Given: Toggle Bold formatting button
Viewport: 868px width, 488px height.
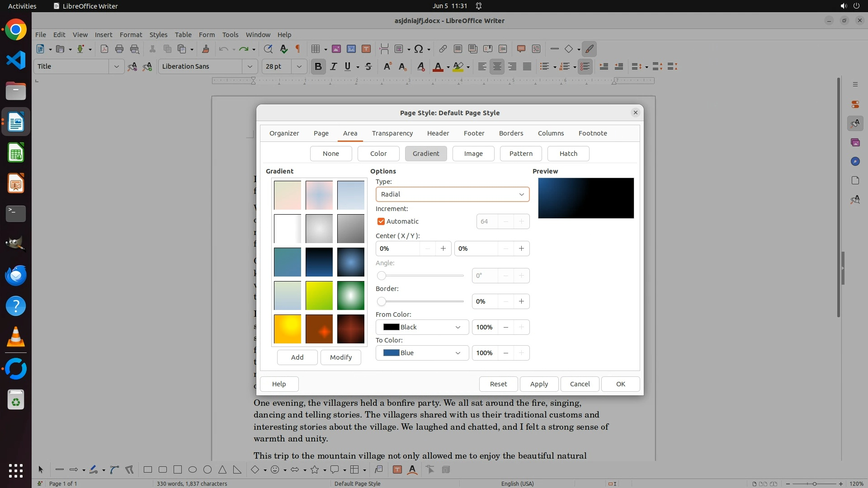Looking at the screenshot, I should click(x=318, y=66).
